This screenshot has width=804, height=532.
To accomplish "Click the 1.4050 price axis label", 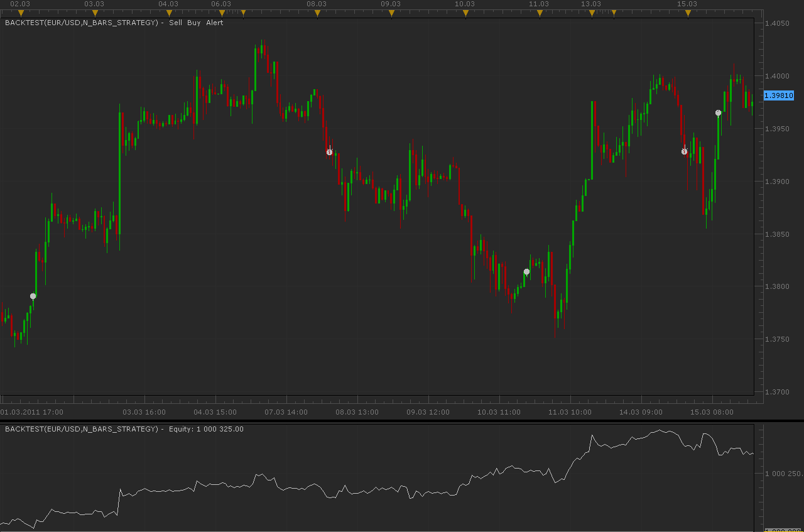I will click(x=778, y=23).
